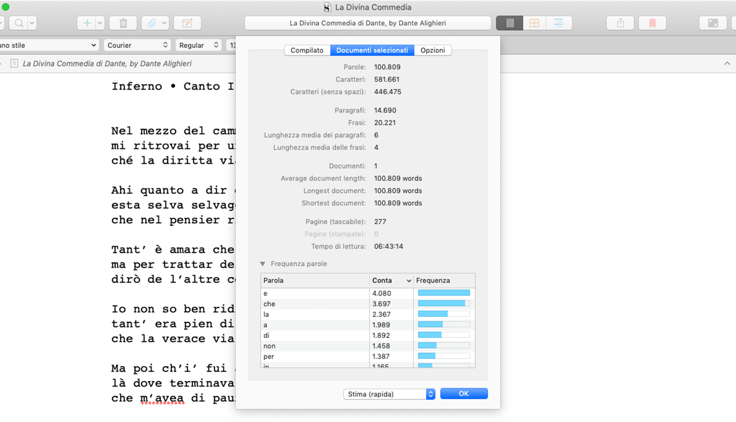This screenshot has width=736, height=422.
Task: Click the green window zoom button
Action: (x=6, y=7)
